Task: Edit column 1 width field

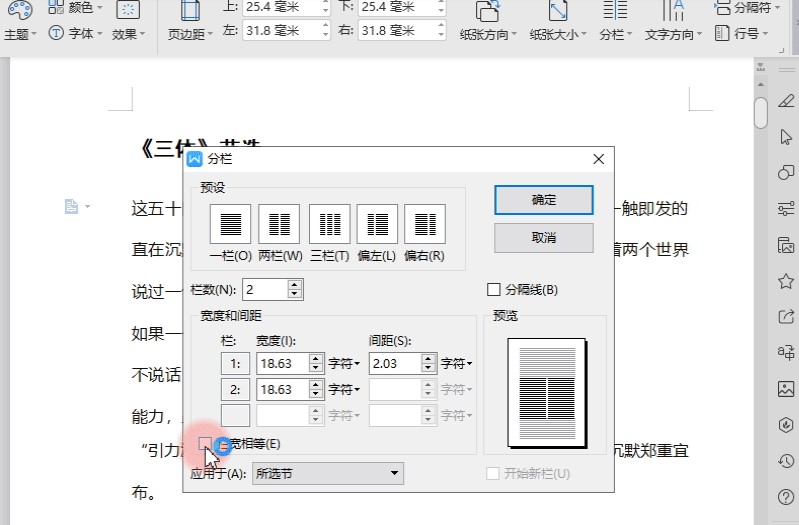Action: [x=283, y=363]
